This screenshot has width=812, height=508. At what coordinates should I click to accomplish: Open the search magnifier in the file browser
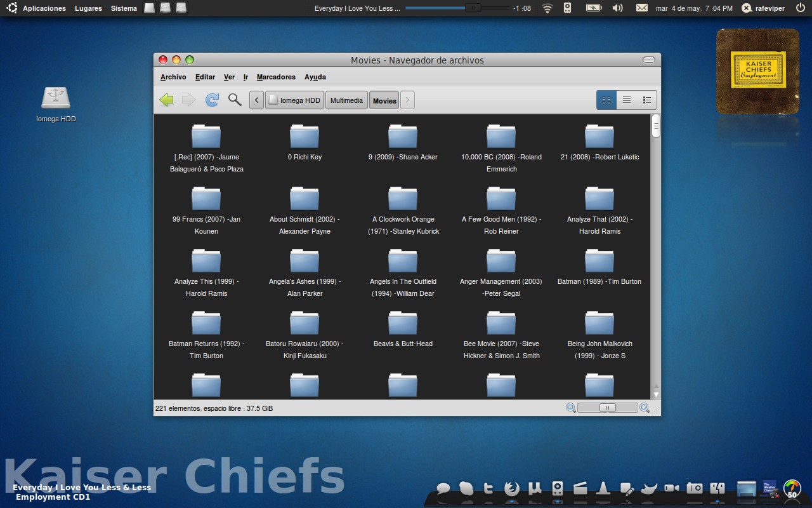pos(235,100)
